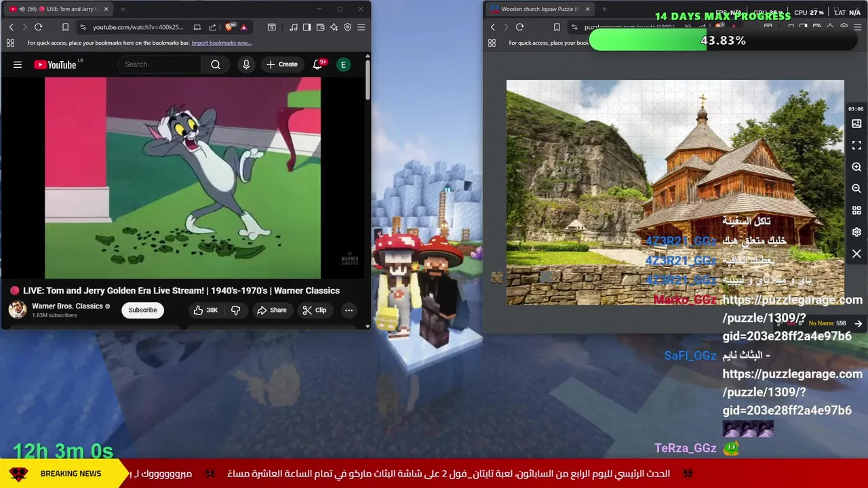Open site settings icon in YouTube address bar
This screenshot has width=868, height=488.
[83, 27]
